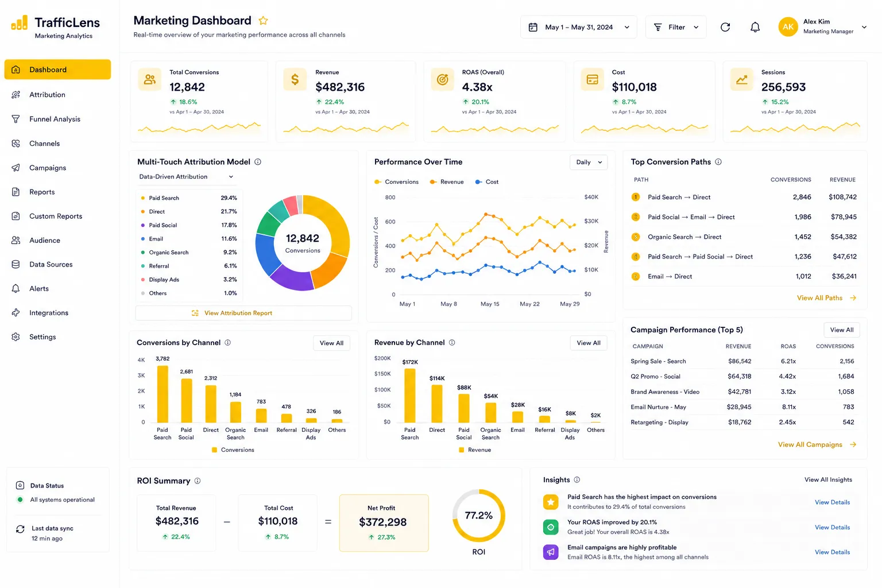Viewport: 882px width, 588px height.
Task: Open the Dashboard sidebar item
Action: click(x=57, y=69)
